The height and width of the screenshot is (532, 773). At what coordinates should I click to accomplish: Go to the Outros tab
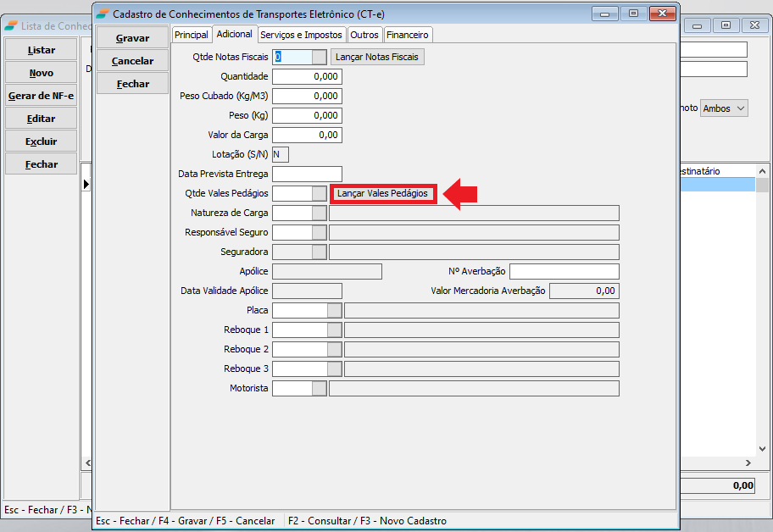coord(364,35)
